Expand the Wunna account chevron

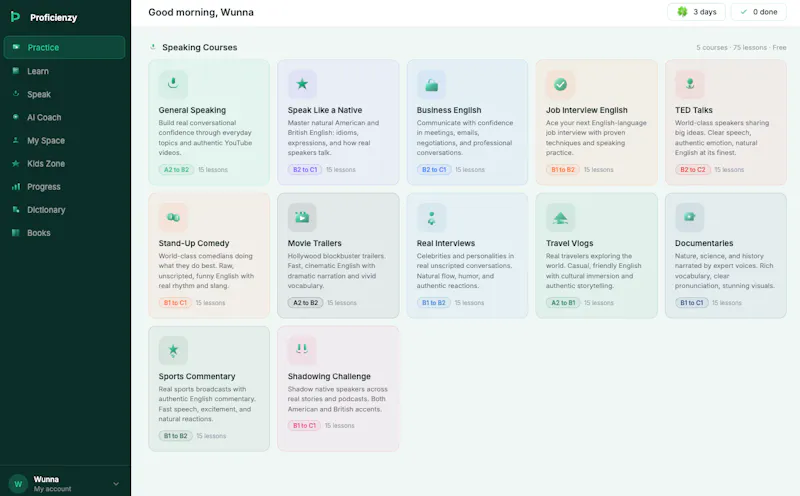click(x=116, y=484)
